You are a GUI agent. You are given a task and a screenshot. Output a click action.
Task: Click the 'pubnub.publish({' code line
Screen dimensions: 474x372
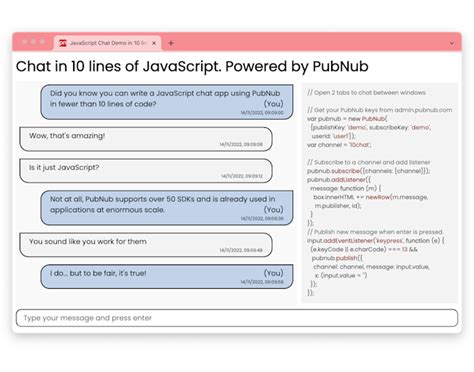point(337,258)
